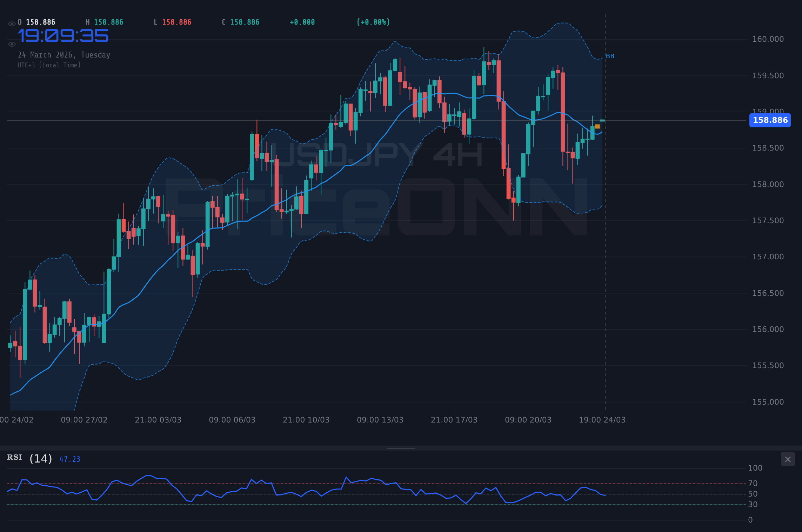Click the RSI indicator label
802x532 pixels.
coord(14,457)
